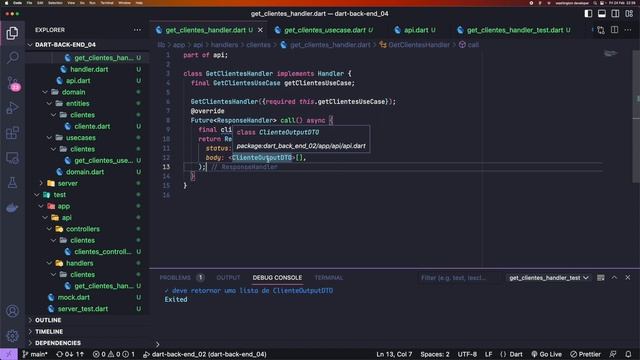Image resolution: width=640 pixels, height=360 pixels.
Task: Open editor more actions ellipsis
Action: [628, 30]
